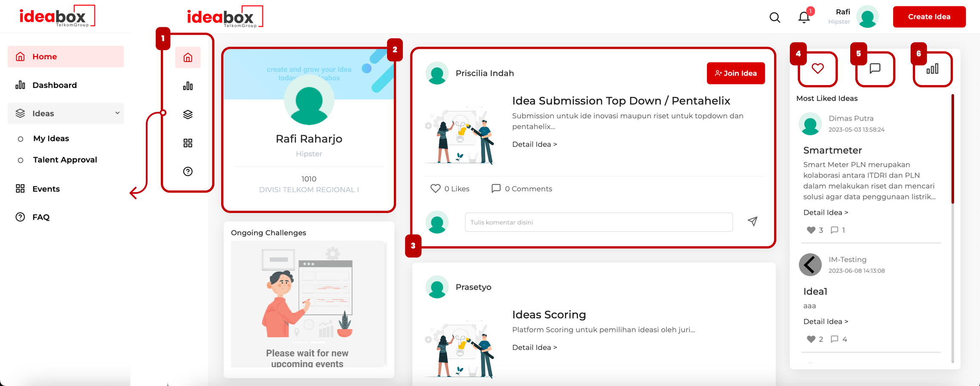Open the bar chart ranking tab icon
The height and width of the screenshot is (386, 980).
[x=932, y=69]
